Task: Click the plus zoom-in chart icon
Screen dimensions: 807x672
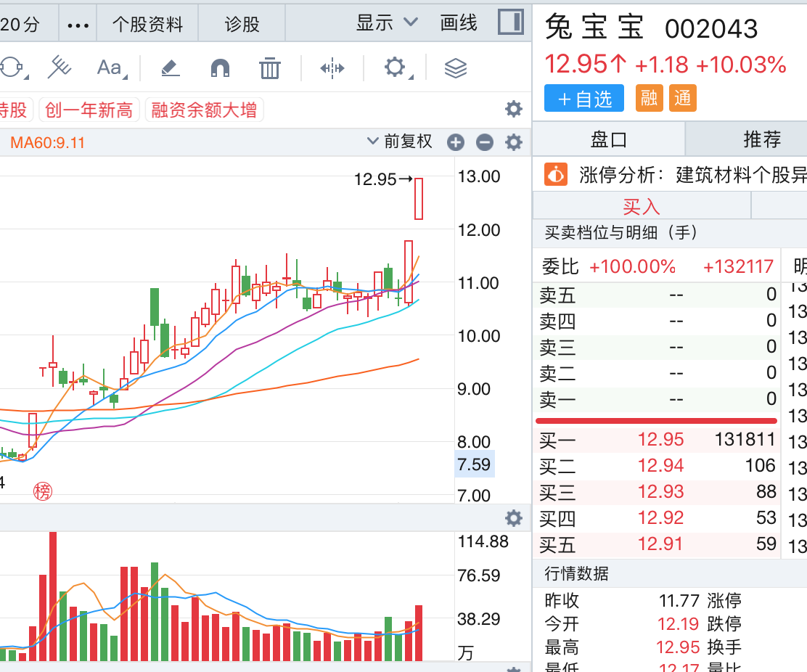Action: 456,142
